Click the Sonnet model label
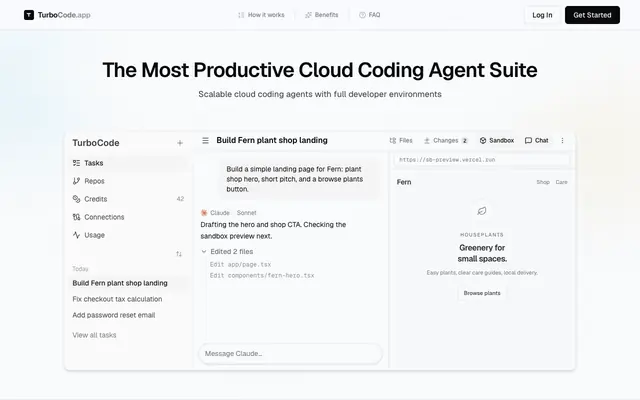 (x=247, y=213)
